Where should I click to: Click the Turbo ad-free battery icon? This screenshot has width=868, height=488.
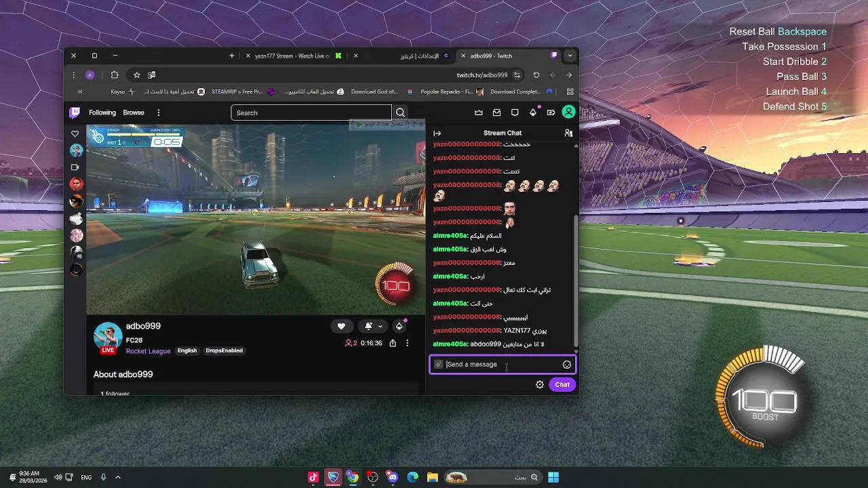551,113
